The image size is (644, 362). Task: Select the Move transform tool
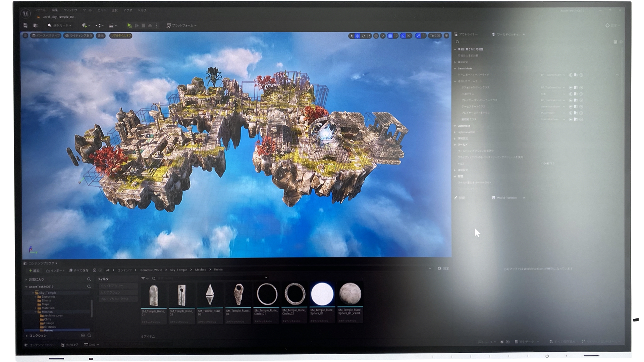pos(357,36)
